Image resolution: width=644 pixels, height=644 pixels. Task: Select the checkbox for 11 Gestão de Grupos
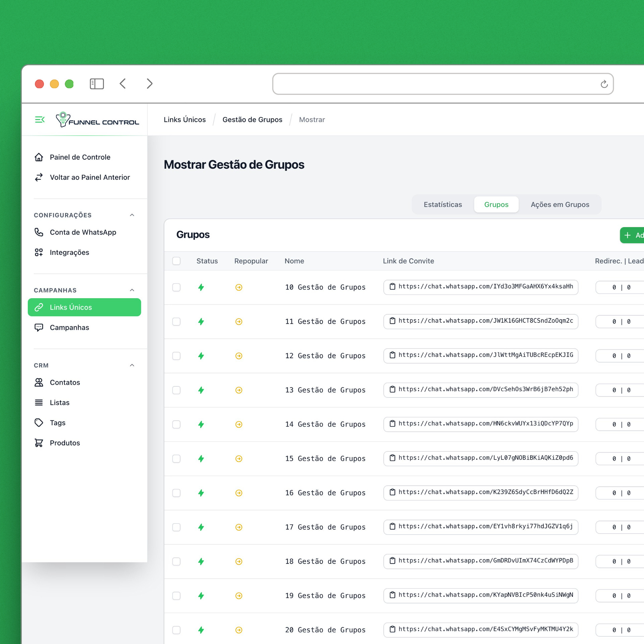[x=176, y=322]
